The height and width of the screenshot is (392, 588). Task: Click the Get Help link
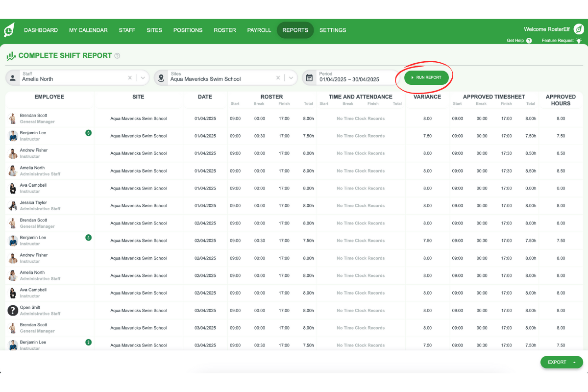514,41
